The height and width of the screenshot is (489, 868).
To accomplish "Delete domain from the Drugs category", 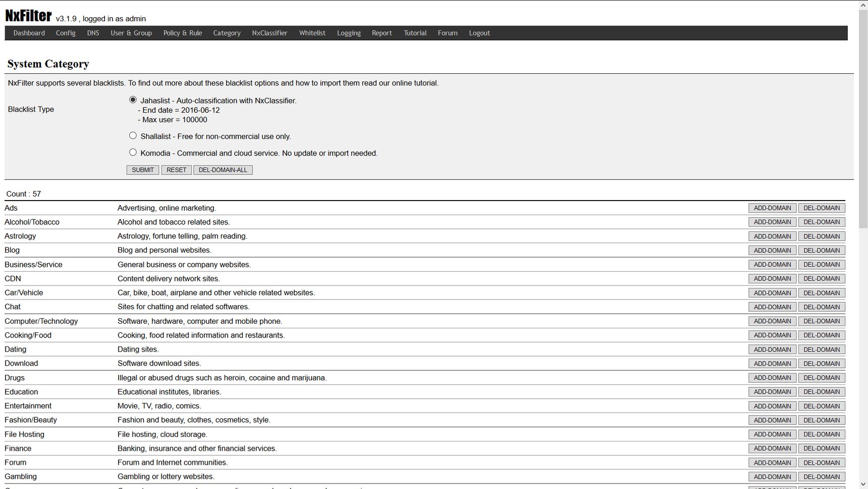I will coord(822,378).
